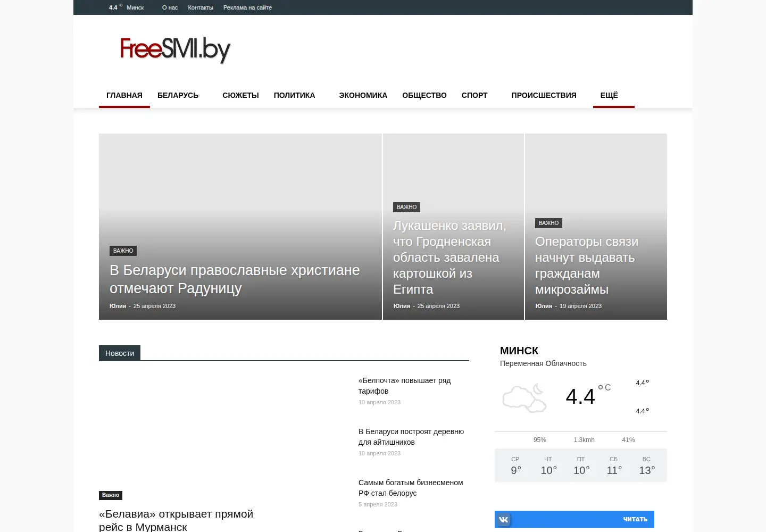Follow the Реклама на сайте link
766x532 pixels.
pos(247,7)
